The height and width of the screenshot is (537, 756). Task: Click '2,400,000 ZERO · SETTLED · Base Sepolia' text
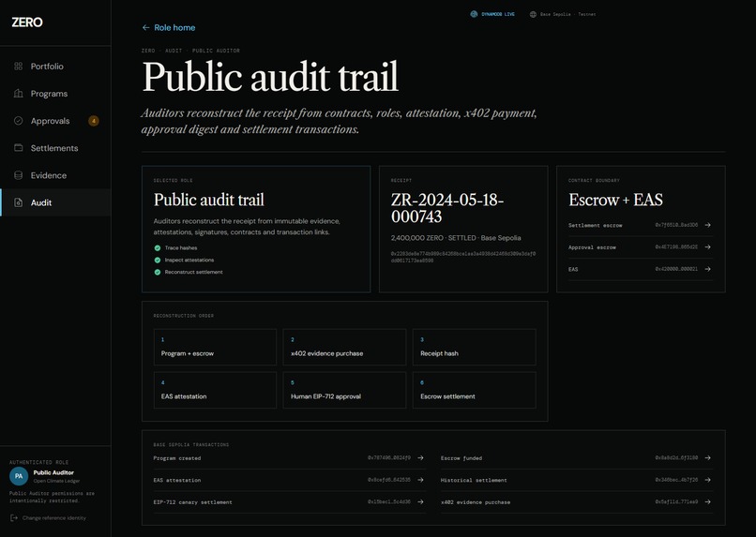click(456, 238)
